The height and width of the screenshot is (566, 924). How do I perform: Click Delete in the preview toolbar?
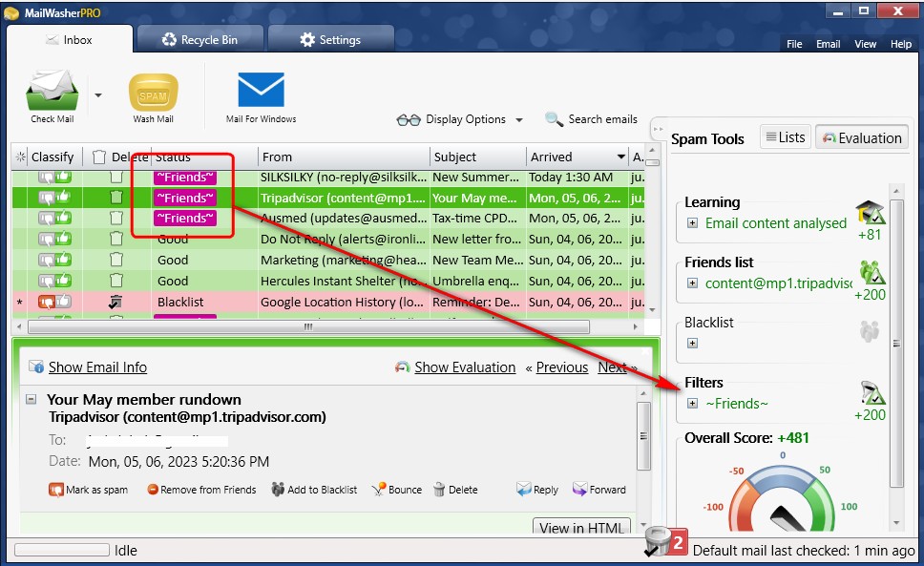tap(455, 490)
